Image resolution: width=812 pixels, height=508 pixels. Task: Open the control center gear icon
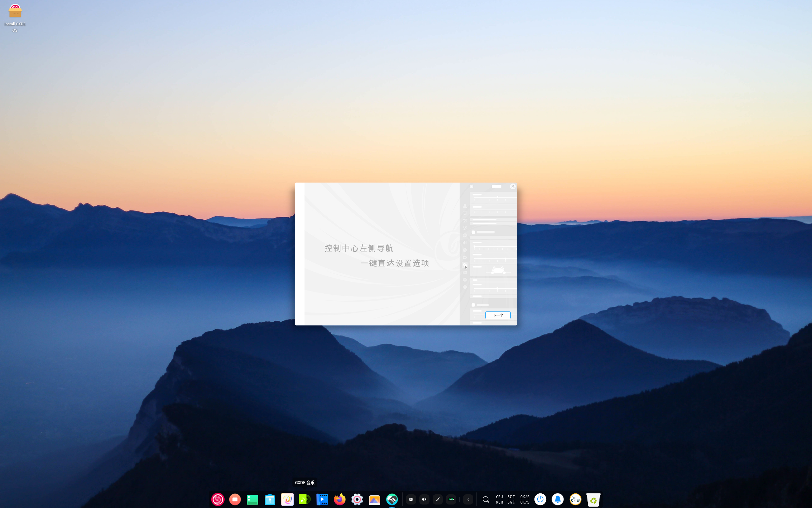point(357,499)
